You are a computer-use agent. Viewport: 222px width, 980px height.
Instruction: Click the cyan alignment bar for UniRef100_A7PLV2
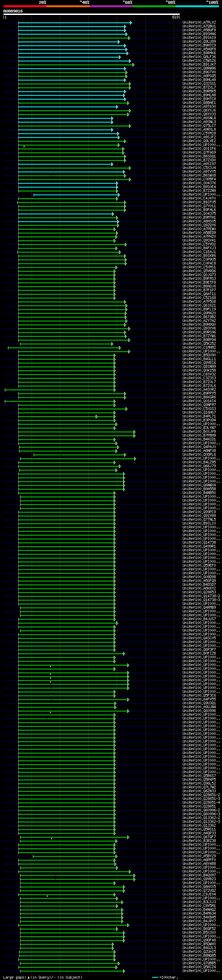pyautogui.click(x=75, y=23)
